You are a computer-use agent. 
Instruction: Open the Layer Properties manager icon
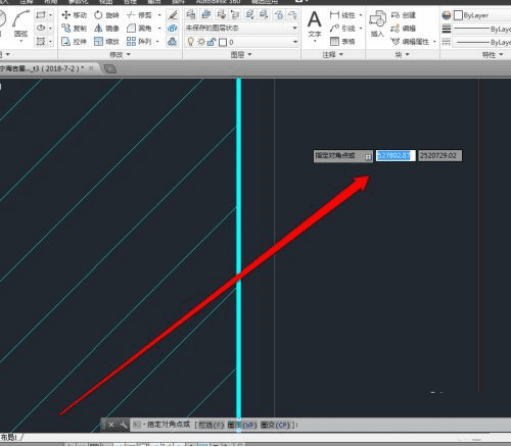click(x=191, y=15)
